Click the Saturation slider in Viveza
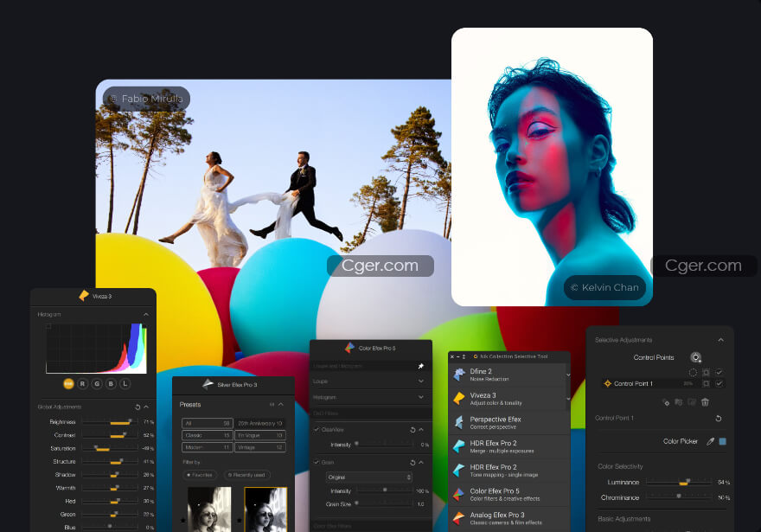 (x=110, y=448)
